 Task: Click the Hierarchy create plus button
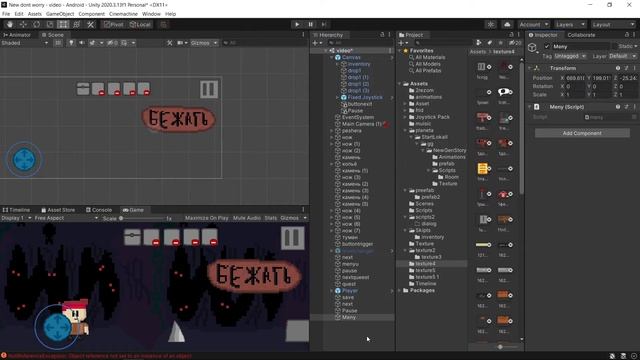(x=317, y=43)
